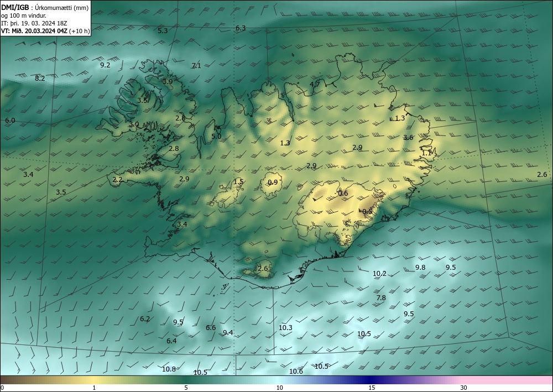This screenshot has width=553, height=392.
Task: Select the 4.7 value on the north coast
Action: tap(315, 84)
